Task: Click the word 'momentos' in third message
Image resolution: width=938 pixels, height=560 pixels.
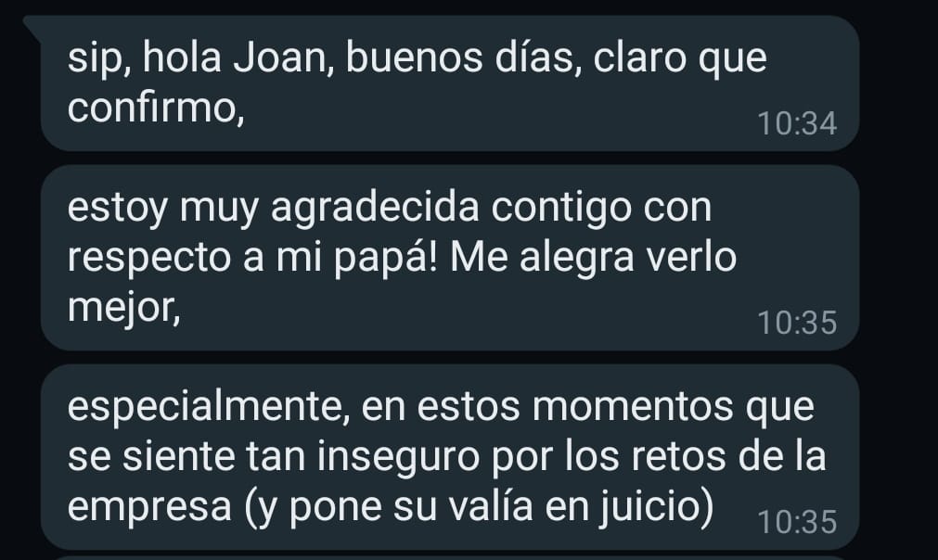Action: point(633,407)
